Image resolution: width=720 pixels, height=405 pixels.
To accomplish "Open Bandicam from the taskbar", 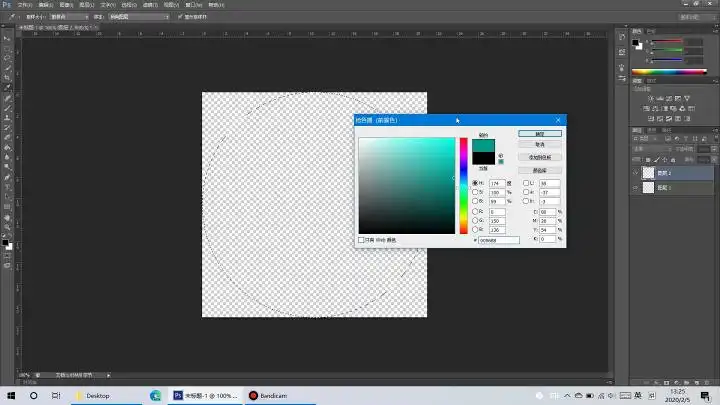I will [267, 396].
